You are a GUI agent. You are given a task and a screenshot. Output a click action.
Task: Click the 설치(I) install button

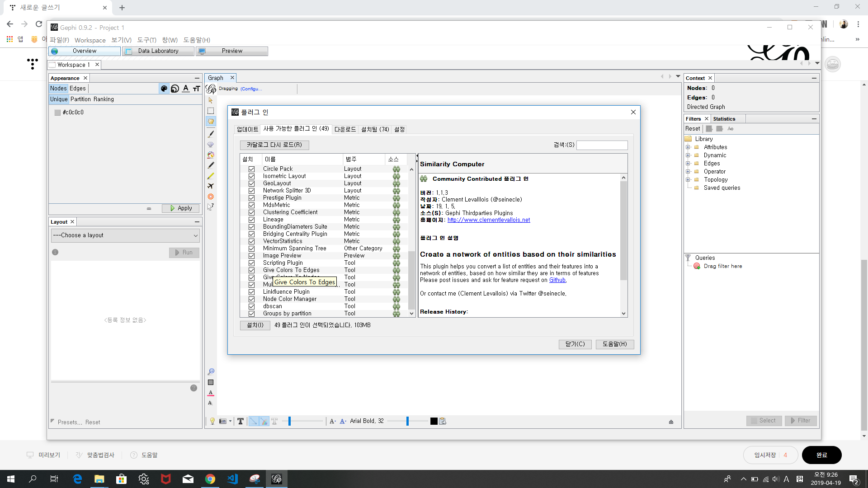(x=255, y=325)
